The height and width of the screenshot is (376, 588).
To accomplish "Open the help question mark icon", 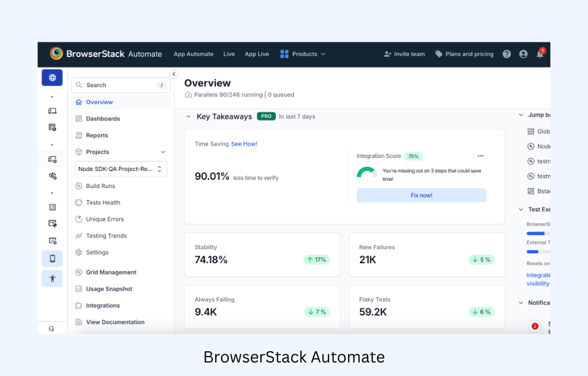I will point(507,54).
